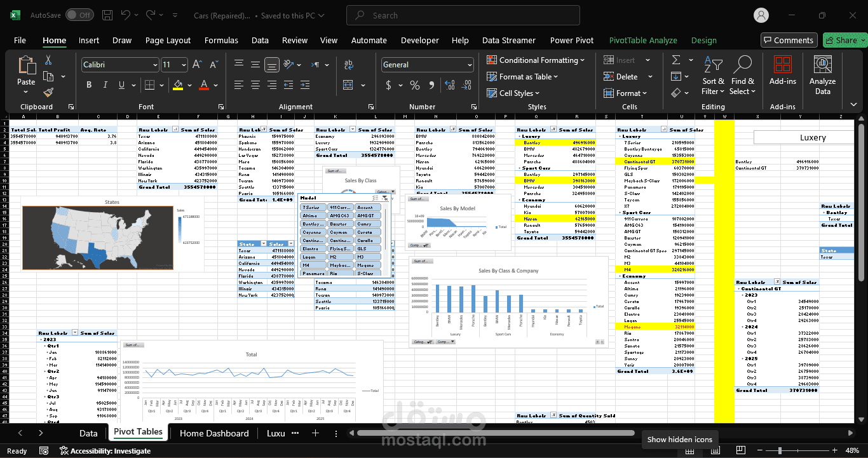
Task: Toggle underline formatting
Action: [x=121, y=85]
